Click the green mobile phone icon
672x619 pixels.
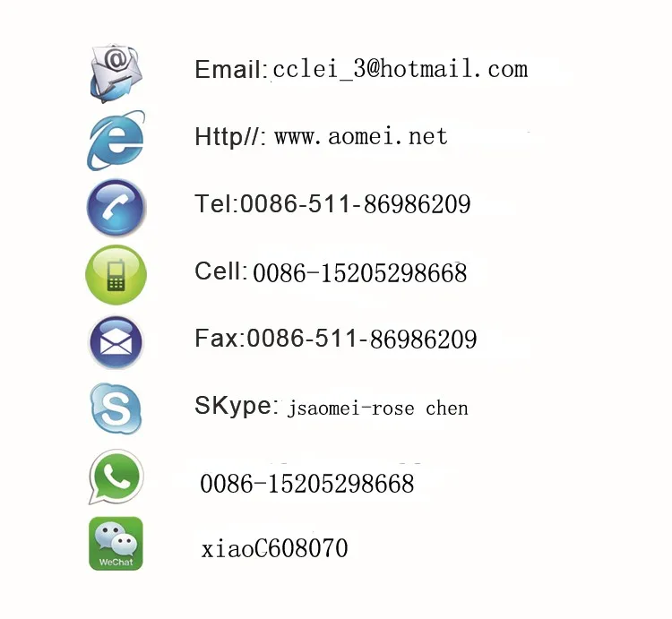pos(116,275)
